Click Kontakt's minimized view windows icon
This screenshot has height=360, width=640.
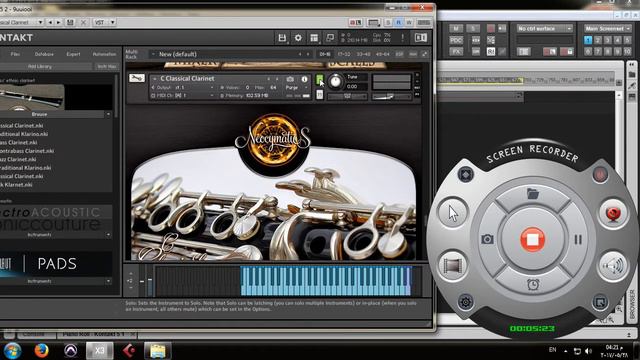coord(330,38)
